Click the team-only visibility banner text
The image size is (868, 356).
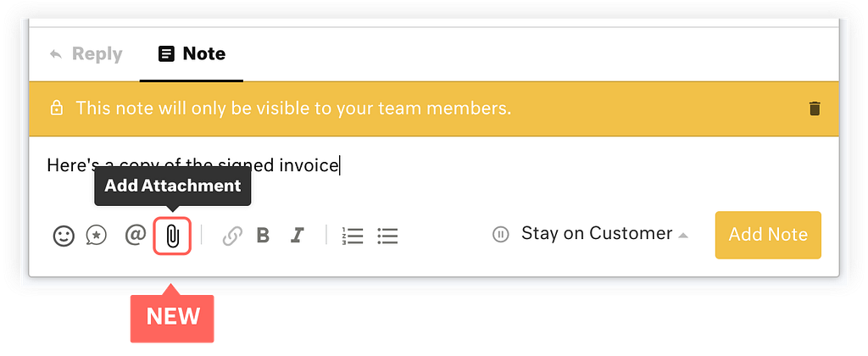click(x=293, y=108)
